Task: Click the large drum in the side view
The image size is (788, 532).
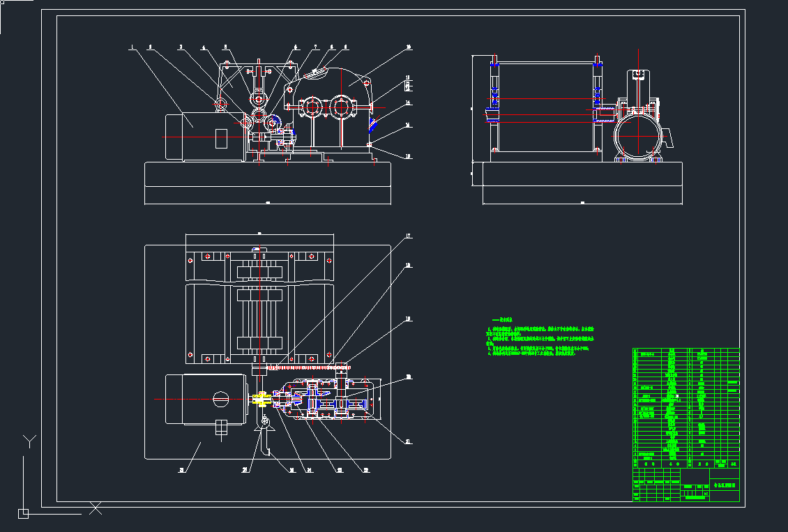Action: (544, 105)
